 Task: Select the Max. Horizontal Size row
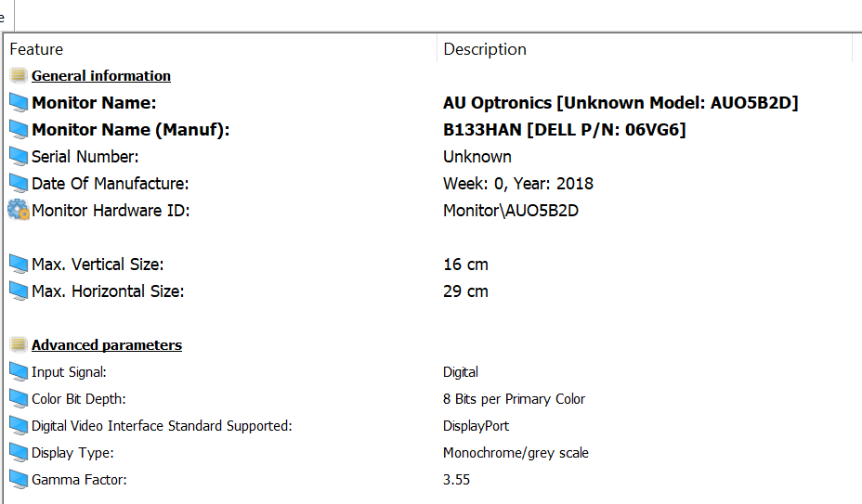[108, 291]
